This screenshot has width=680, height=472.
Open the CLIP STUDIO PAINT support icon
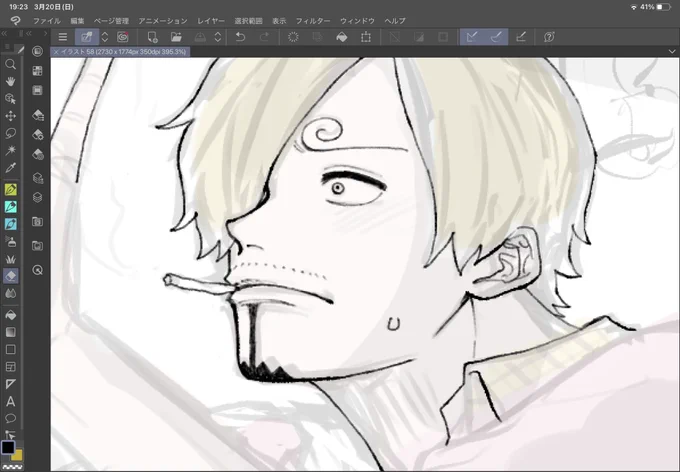pyautogui.click(x=549, y=37)
